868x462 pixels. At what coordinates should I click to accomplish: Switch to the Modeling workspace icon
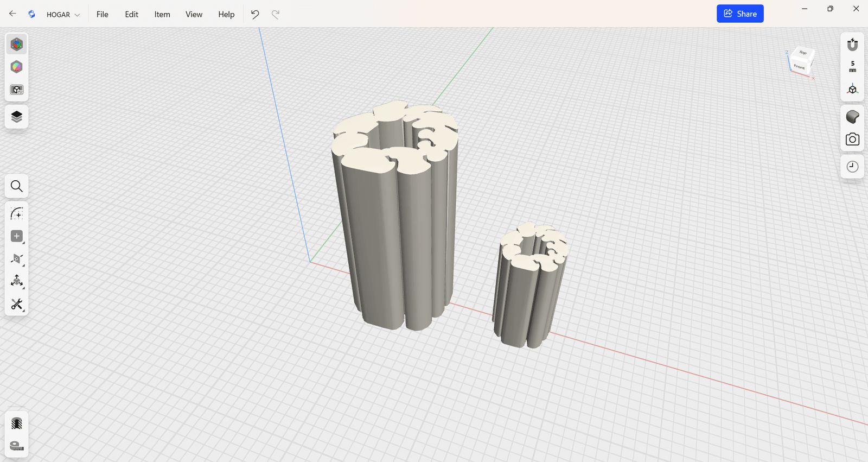click(x=17, y=44)
